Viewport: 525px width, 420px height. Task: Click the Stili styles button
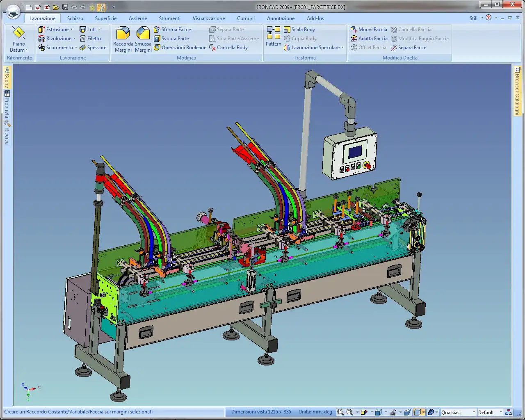[x=473, y=18]
